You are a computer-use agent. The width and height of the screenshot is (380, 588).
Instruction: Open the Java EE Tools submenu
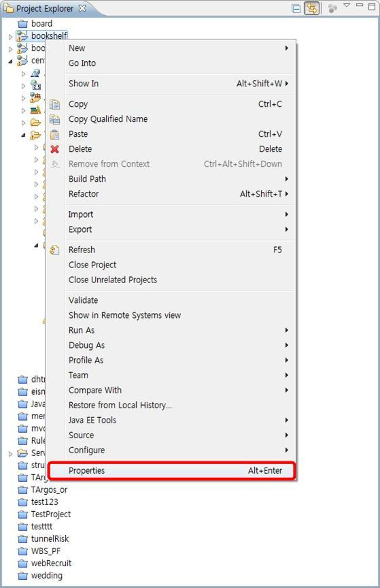coord(171,421)
